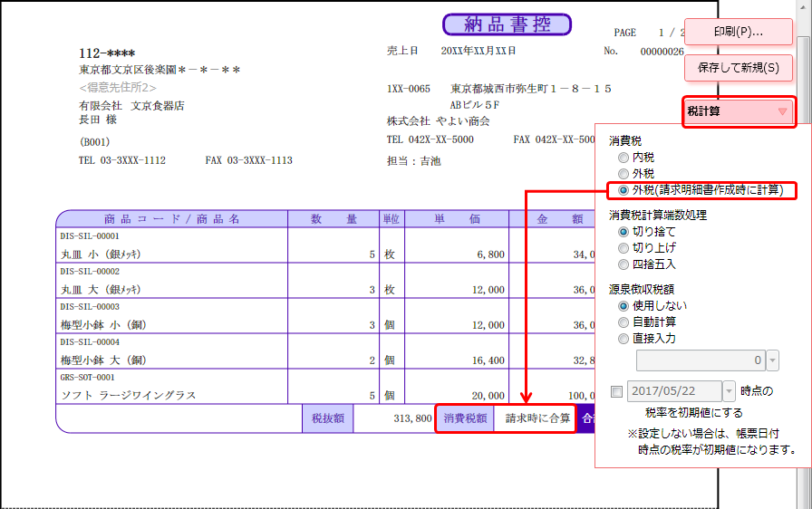Click the 保存して新規(S) button
Screen dimensions: 812x509
point(739,67)
